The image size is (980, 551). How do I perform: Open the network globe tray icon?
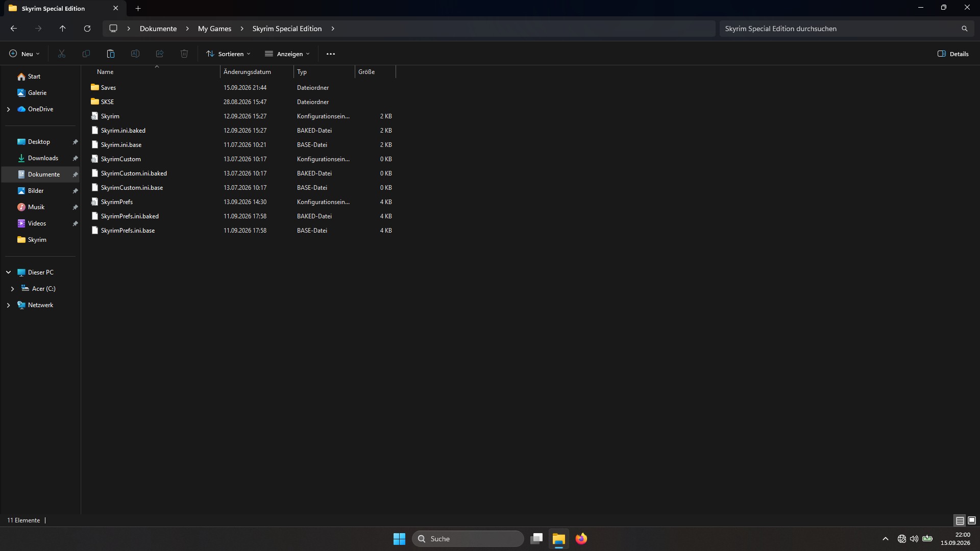(902, 539)
